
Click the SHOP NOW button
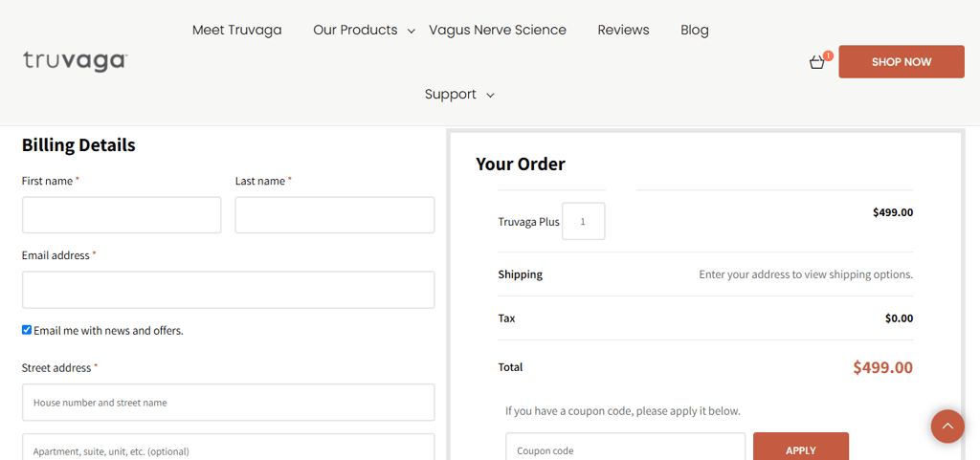click(x=902, y=62)
